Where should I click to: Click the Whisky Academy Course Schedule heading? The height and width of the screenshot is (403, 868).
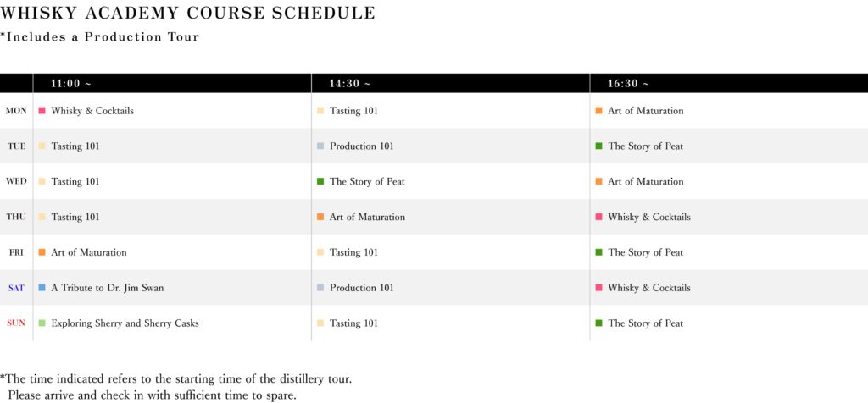188,14
